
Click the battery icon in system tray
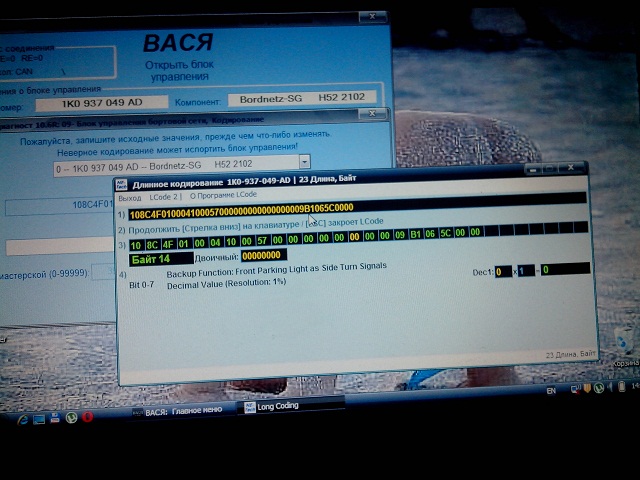621,386
